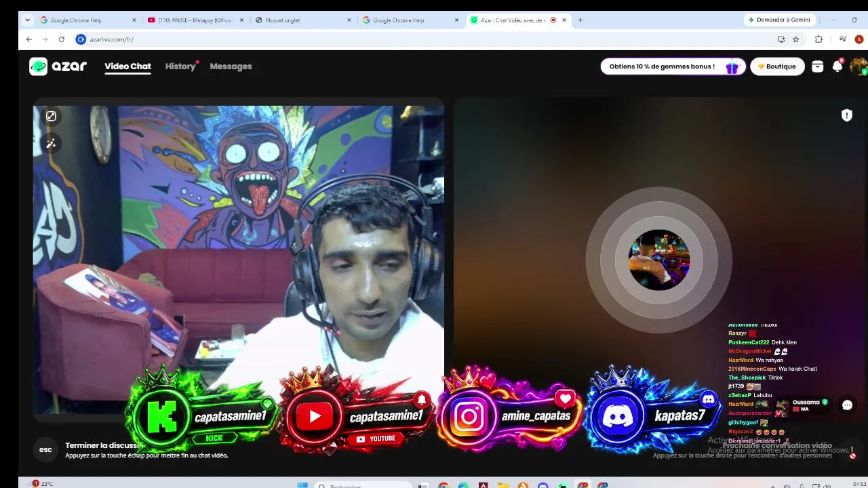Open a new tab with the plus button

pos(580,20)
